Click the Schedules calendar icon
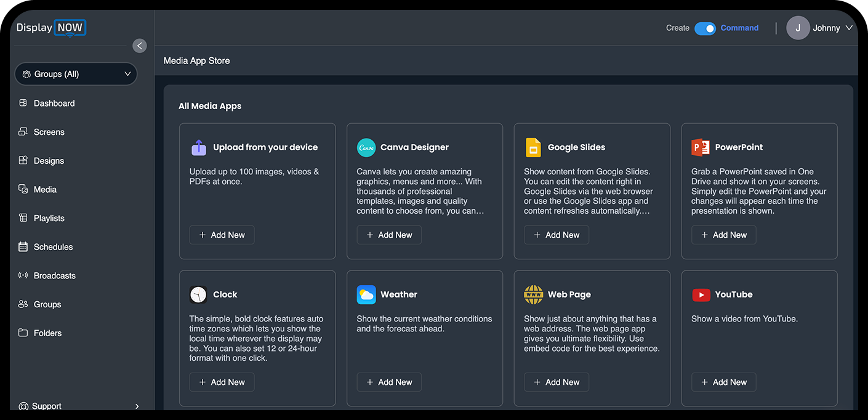The height and width of the screenshot is (420, 868). click(x=23, y=247)
